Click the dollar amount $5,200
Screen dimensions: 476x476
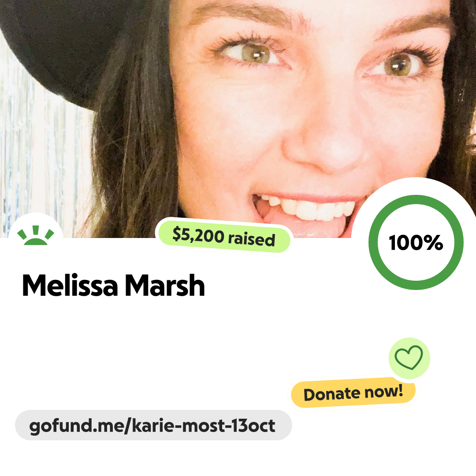[198, 235]
